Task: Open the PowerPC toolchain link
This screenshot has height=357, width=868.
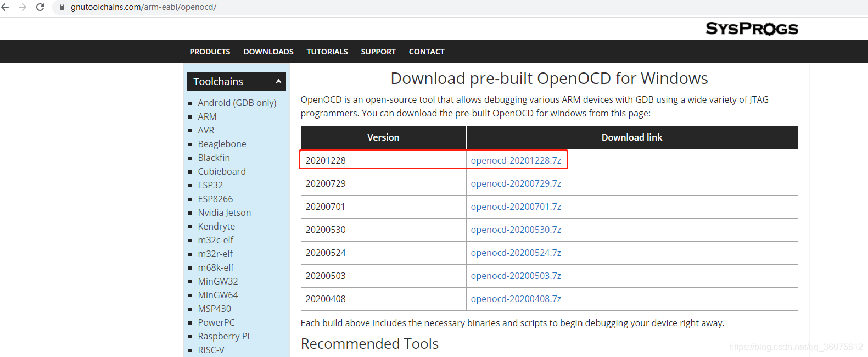Action: click(x=216, y=322)
